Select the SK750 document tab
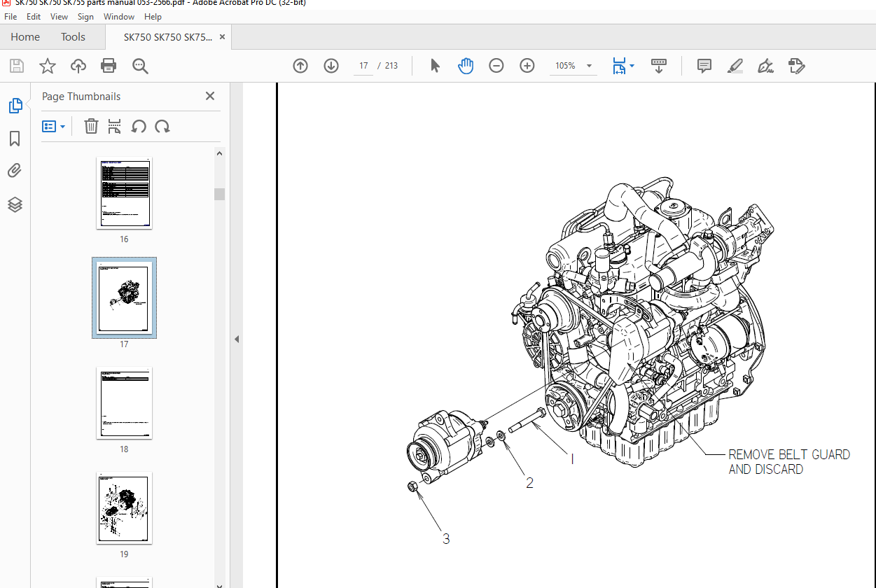 (168, 37)
